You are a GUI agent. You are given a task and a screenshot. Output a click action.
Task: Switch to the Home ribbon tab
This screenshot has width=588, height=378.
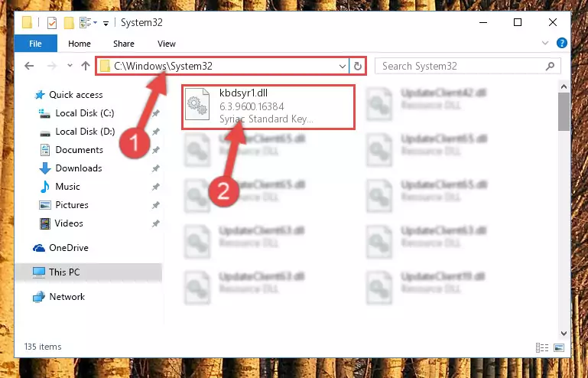pos(79,44)
